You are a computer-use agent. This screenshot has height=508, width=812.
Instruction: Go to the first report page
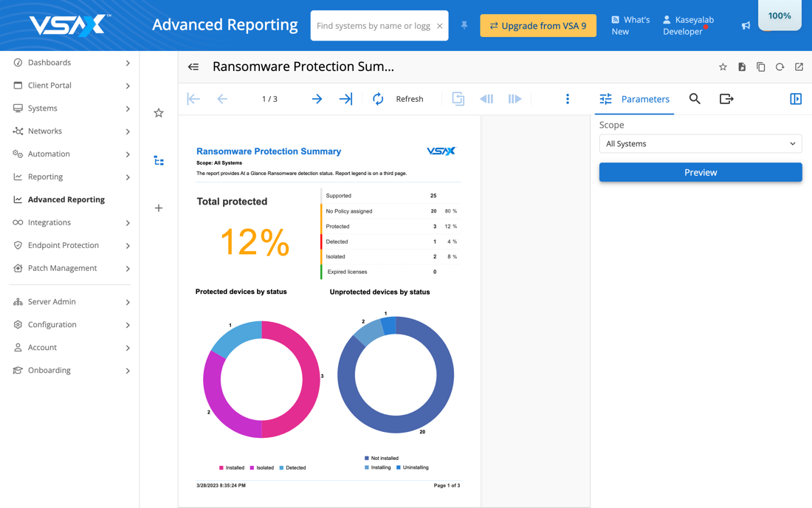(x=193, y=99)
